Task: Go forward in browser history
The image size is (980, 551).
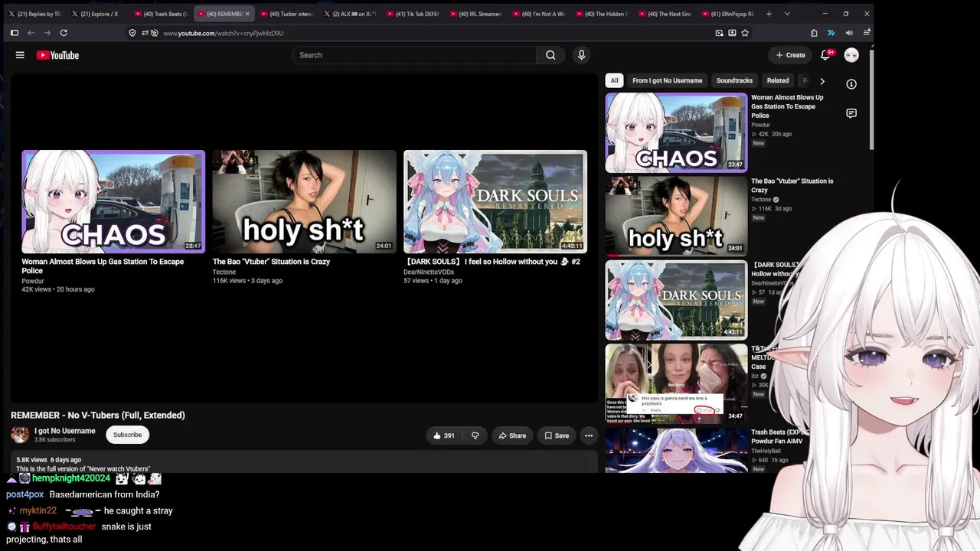Action: [x=47, y=33]
